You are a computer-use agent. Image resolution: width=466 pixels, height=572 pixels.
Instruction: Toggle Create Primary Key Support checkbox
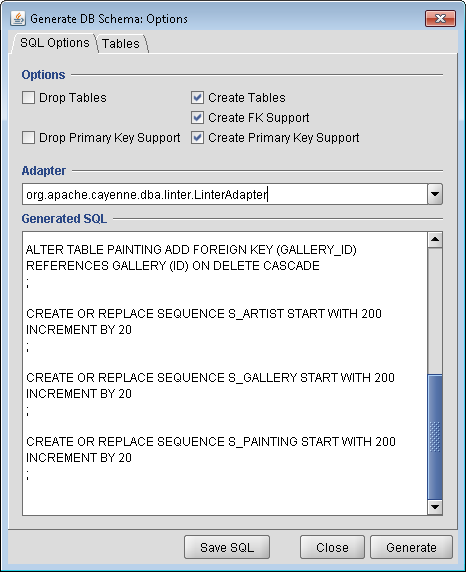point(197,138)
